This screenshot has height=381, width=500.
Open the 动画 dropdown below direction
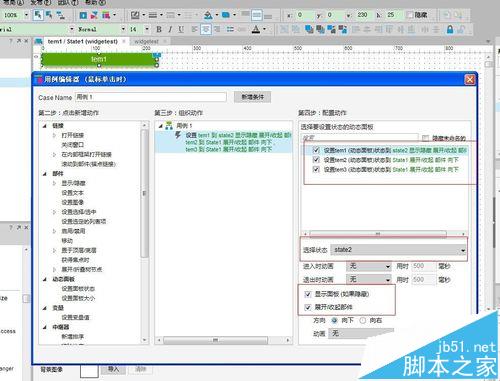[361, 333]
